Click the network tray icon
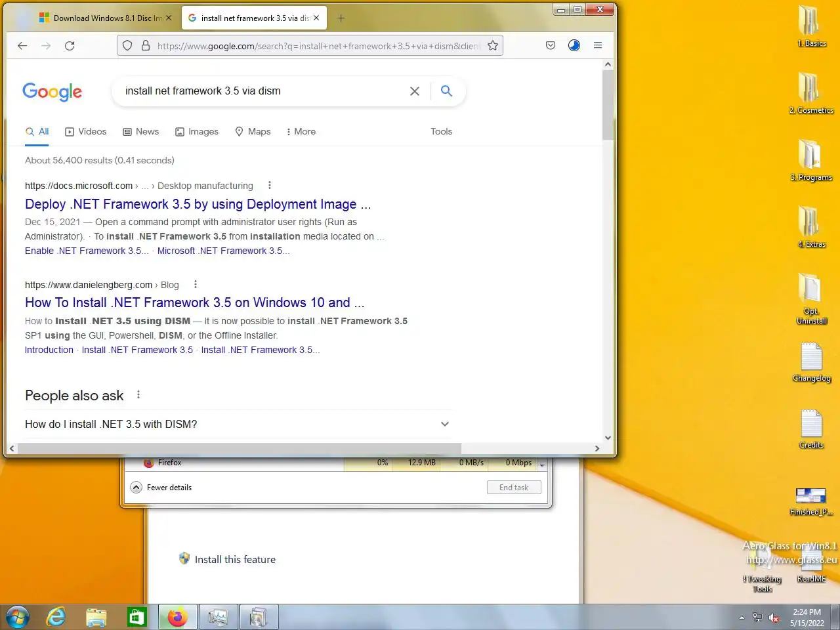This screenshot has width=840, height=630. point(758,618)
